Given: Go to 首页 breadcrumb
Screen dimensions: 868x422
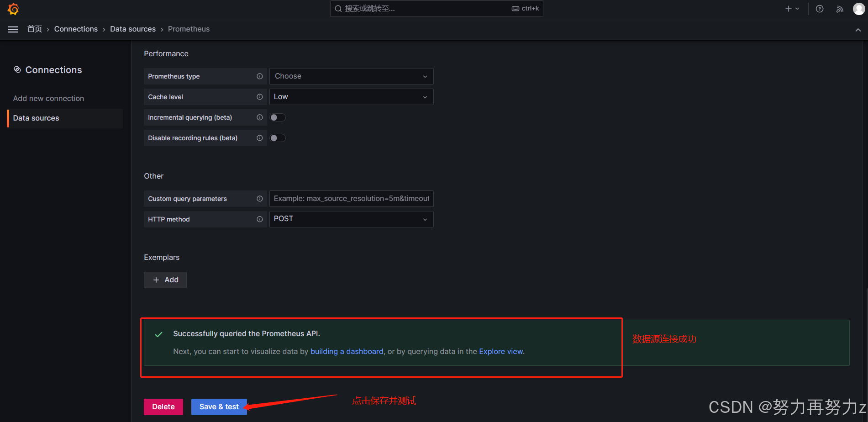Looking at the screenshot, I should (35, 29).
